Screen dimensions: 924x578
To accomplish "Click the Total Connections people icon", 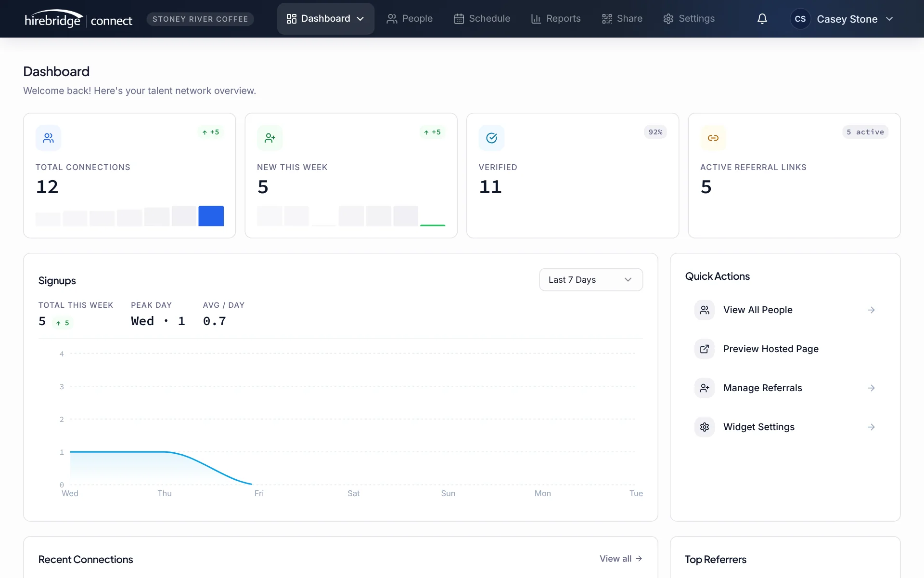I will [x=48, y=138].
